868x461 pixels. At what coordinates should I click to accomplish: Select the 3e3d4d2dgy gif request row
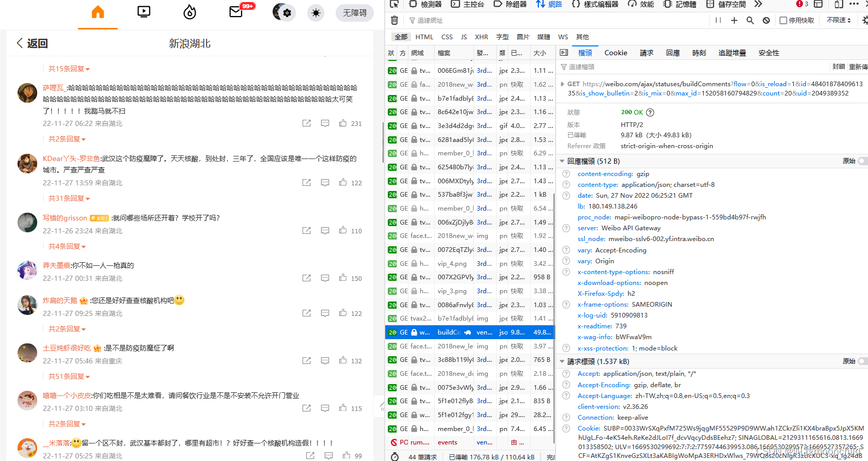pos(470,125)
